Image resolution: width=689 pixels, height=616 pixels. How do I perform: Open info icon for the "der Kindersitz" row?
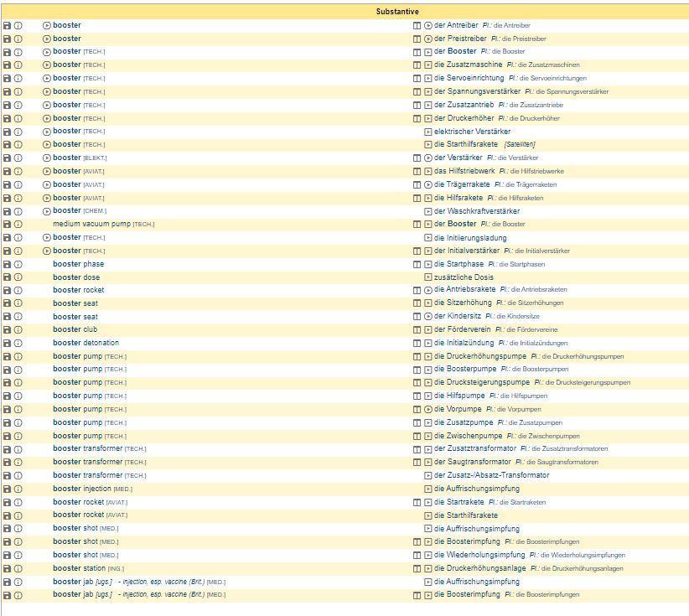[18, 317]
